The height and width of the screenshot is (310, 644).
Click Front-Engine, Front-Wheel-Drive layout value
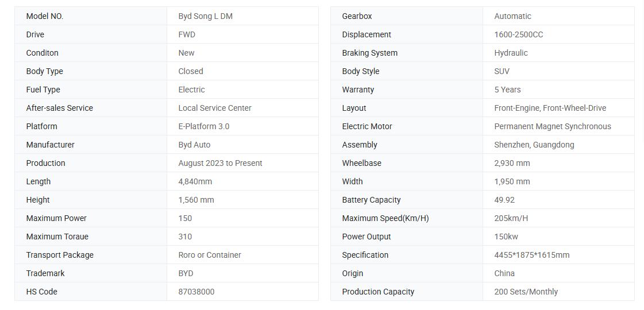[550, 108]
